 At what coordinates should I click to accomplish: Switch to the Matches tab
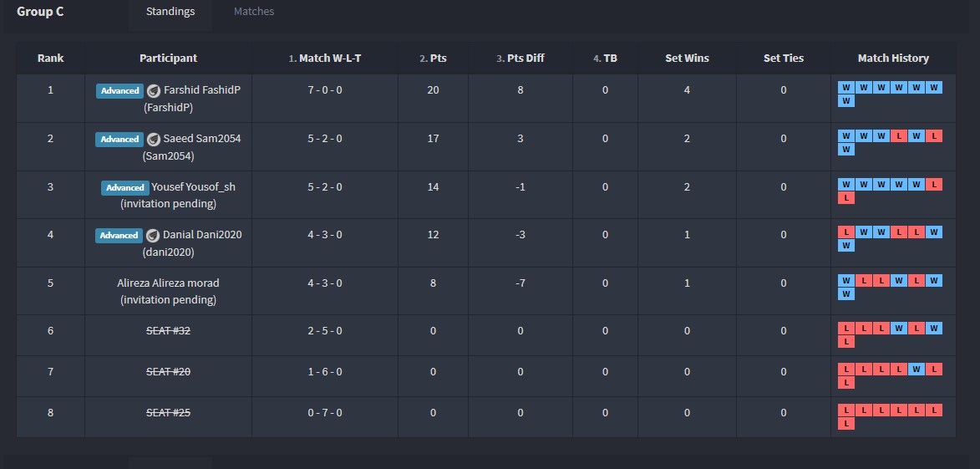tap(254, 12)
